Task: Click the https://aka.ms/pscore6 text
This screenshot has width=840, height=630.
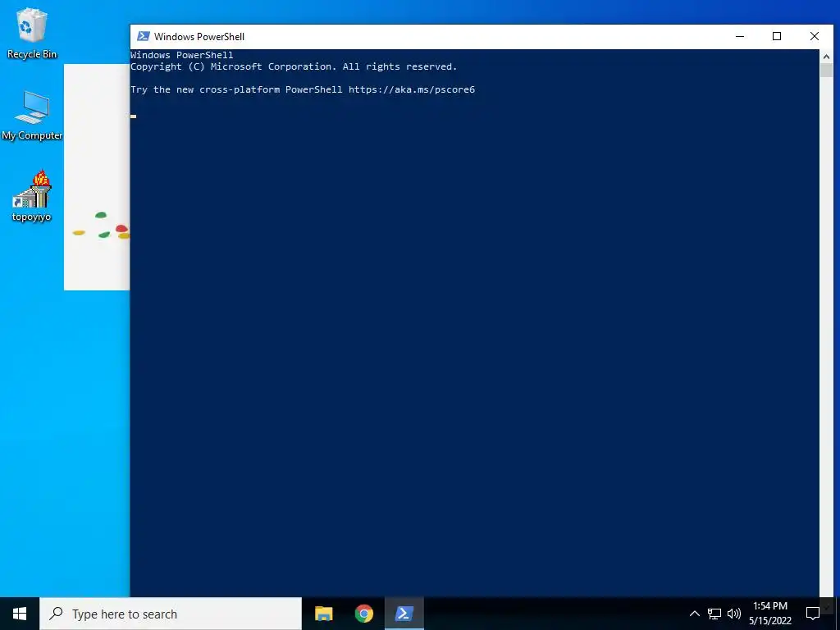Action: coord(412,89)
